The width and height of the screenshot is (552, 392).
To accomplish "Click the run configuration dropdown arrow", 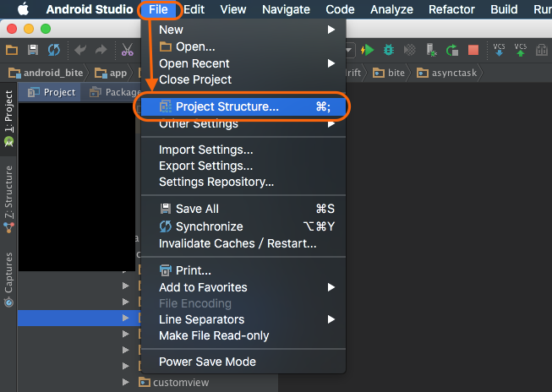I will pyautogui.click(x=349, y=50).
